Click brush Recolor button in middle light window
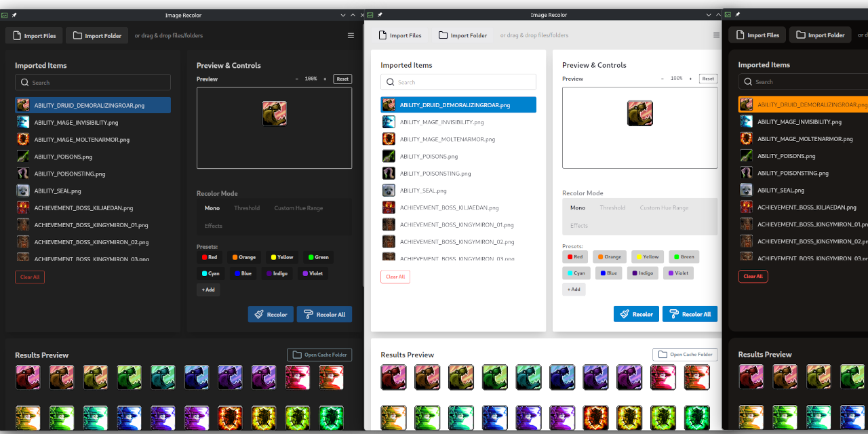Viewport: 868px width, 434px height. (x=636, y=314)
